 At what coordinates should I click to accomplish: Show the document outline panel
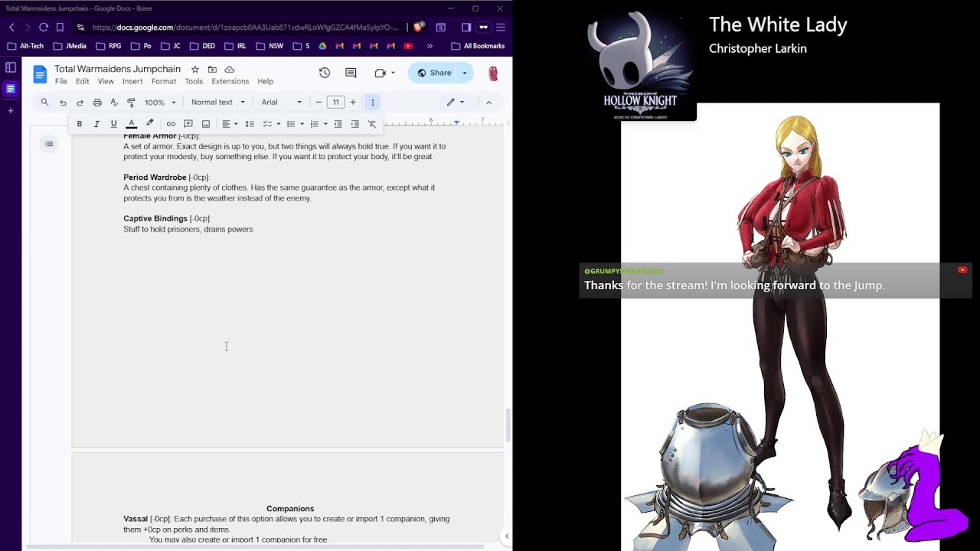tap(49, 144)
